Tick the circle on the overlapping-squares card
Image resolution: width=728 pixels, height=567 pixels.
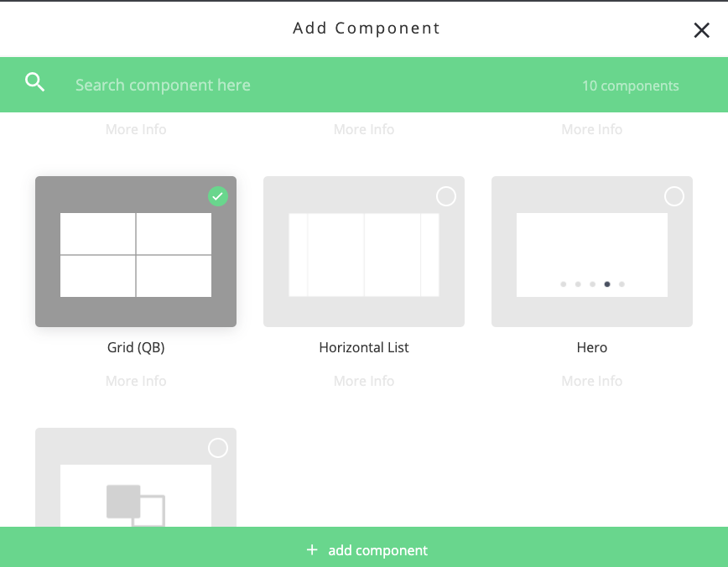point(218,448)
